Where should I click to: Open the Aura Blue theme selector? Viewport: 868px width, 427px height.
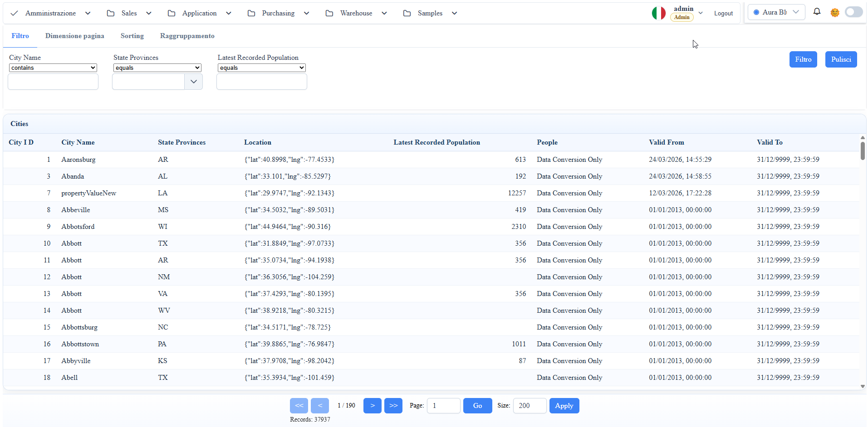[776, 12]
